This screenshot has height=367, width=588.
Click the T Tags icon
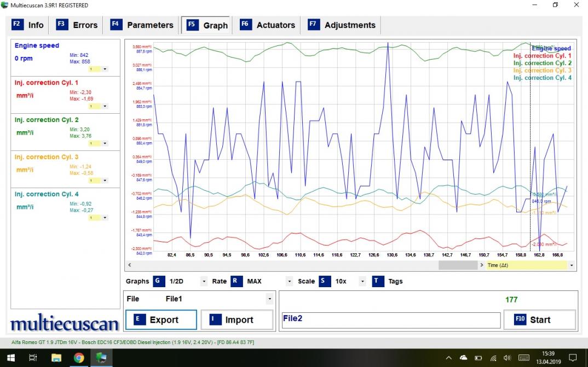click(378, 281)
